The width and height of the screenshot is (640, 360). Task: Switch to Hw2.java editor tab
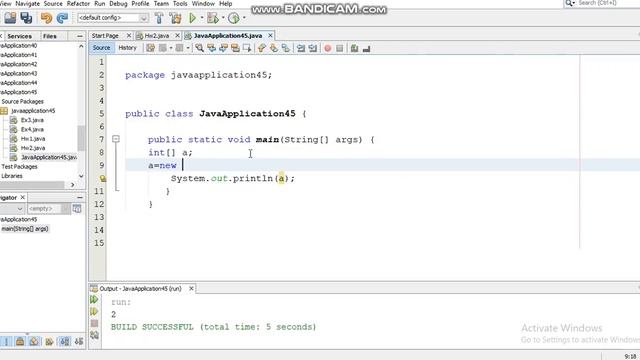[x=157, y=36]
